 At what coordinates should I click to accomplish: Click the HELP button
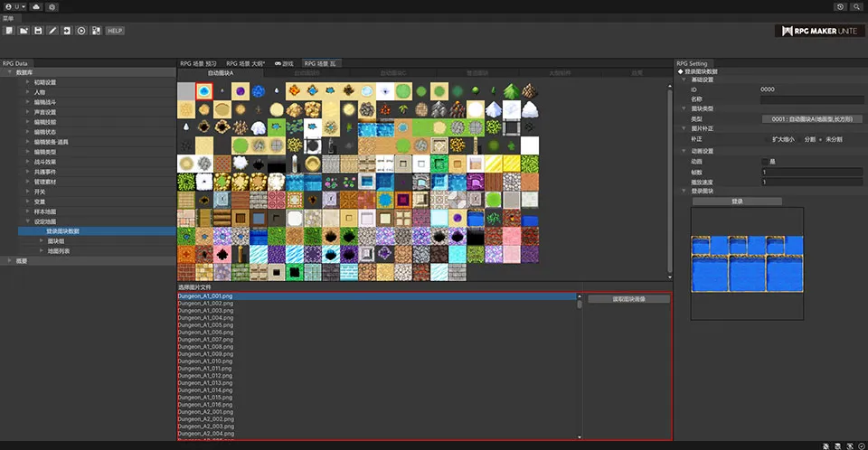click(115, 31)
